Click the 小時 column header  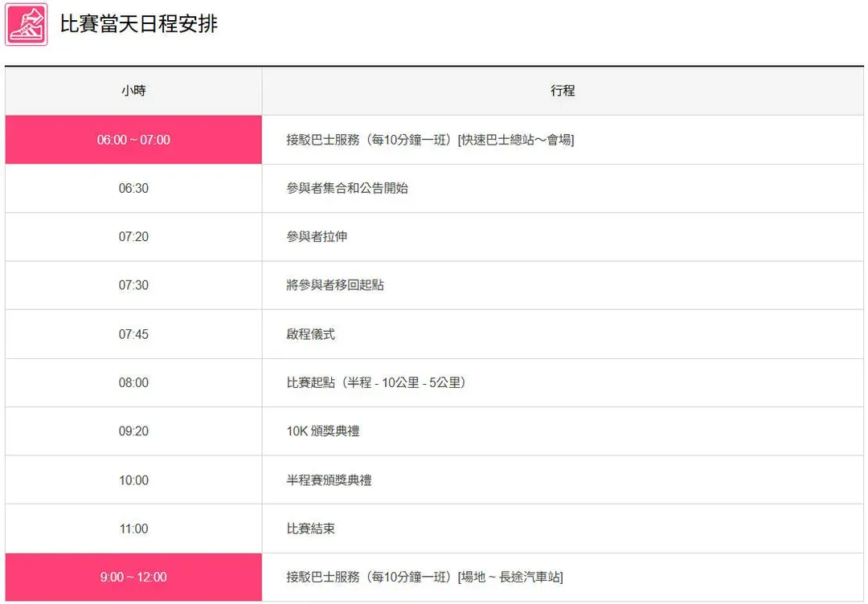[133, 91]
